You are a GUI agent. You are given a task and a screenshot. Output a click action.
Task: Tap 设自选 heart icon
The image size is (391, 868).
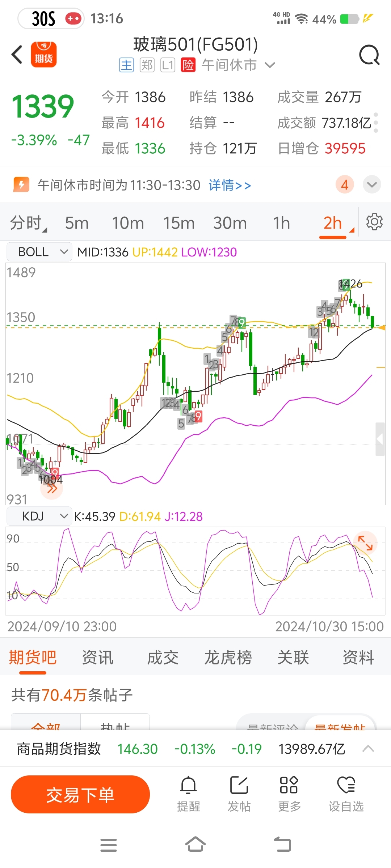click(x=346, y=785)
